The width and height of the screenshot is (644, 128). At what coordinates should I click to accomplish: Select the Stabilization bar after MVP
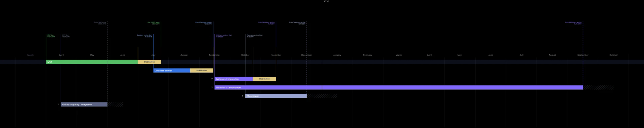pos(149,62)
